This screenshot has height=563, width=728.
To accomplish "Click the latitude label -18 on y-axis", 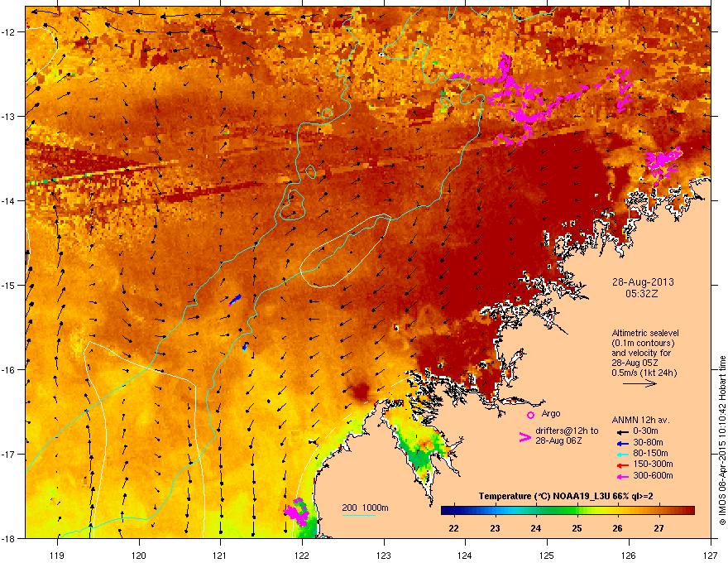I will point(9,538).
